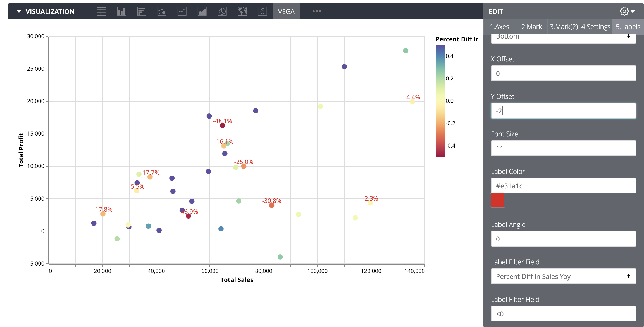Select the area chart icon
The height and width of the screenshot is (327, 644).
pos(202,11)
